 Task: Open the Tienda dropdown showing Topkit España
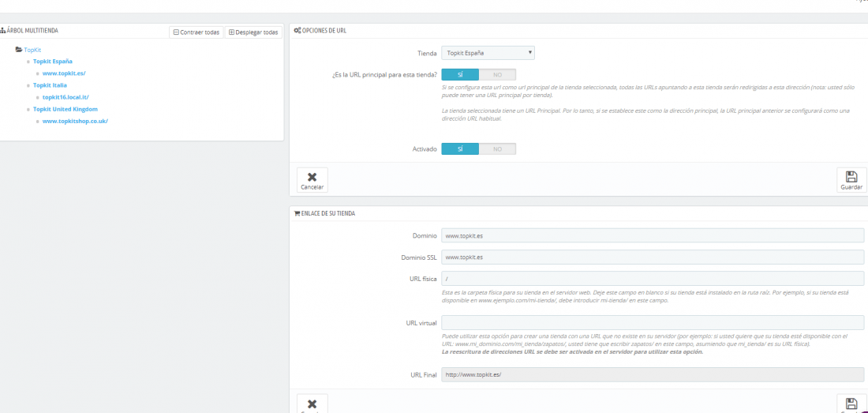[488, 53]
